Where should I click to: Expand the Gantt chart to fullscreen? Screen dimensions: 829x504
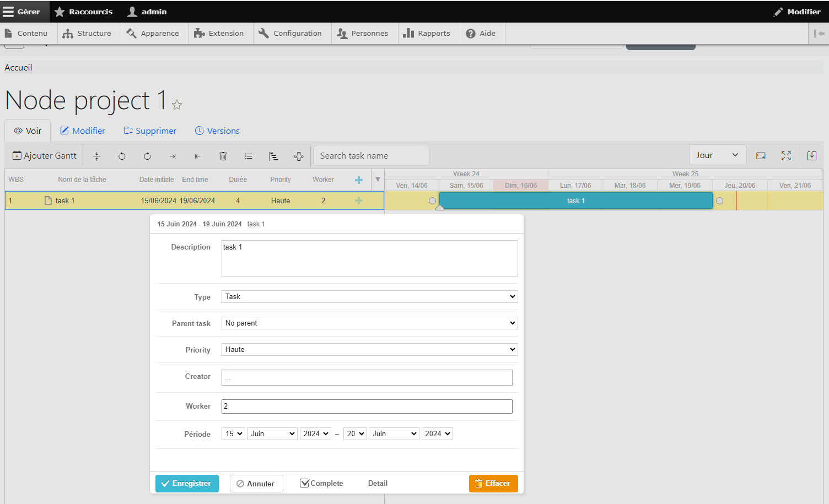click(786, 156)
